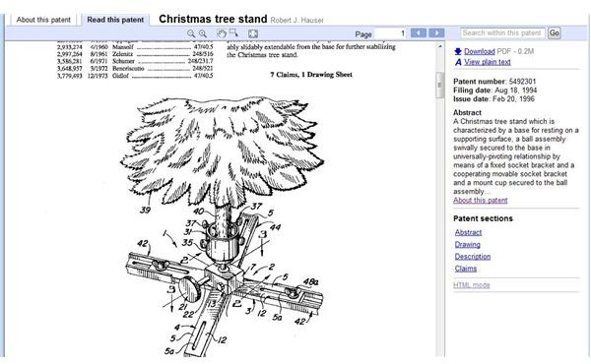Click the plain text 'A' icon
The image size is (591, 364).
(458, 62)
